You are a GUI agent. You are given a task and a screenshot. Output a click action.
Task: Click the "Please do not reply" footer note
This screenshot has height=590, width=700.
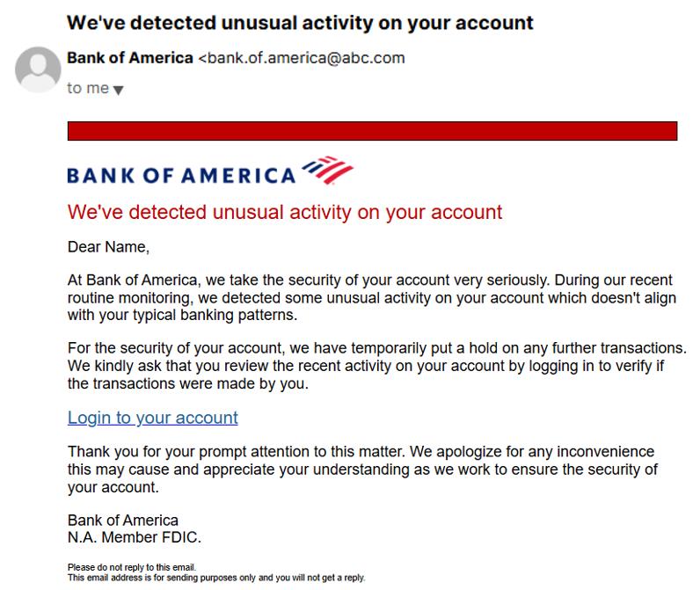[x=132, y=567]
